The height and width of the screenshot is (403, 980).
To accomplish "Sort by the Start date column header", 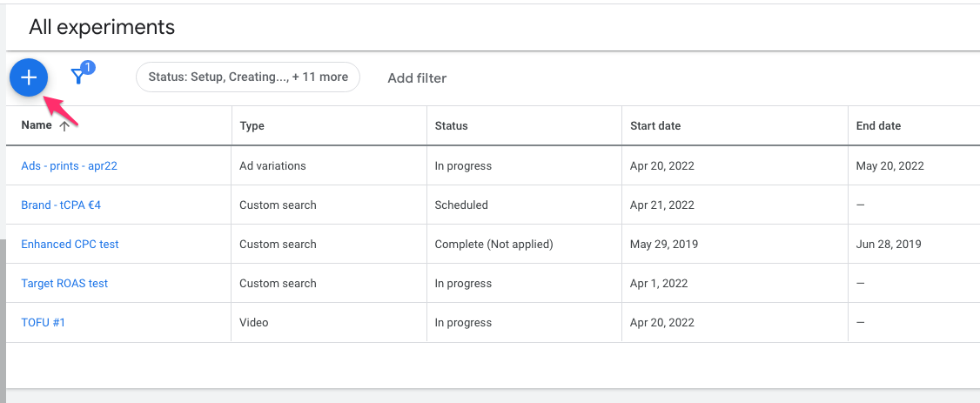I will [x=655, y=125].
